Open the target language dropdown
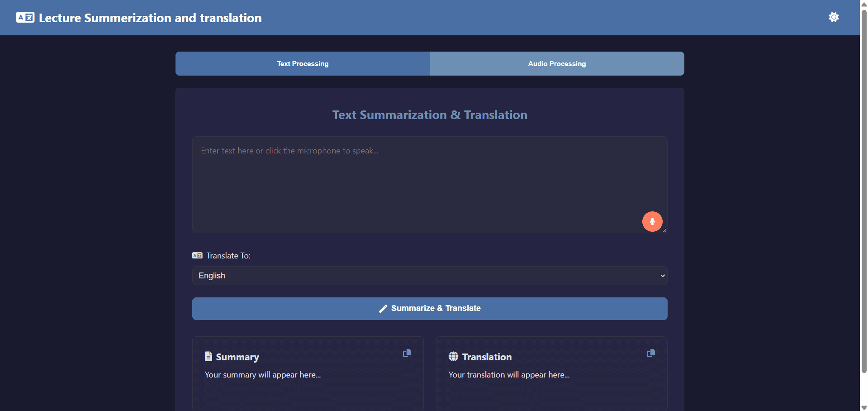 [x=429, y=275]
